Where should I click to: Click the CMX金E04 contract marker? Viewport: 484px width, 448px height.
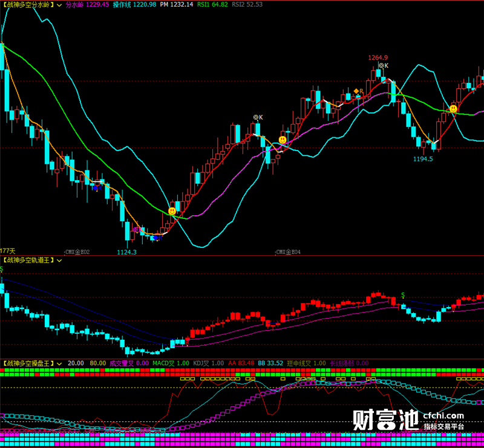click(288, 252)
